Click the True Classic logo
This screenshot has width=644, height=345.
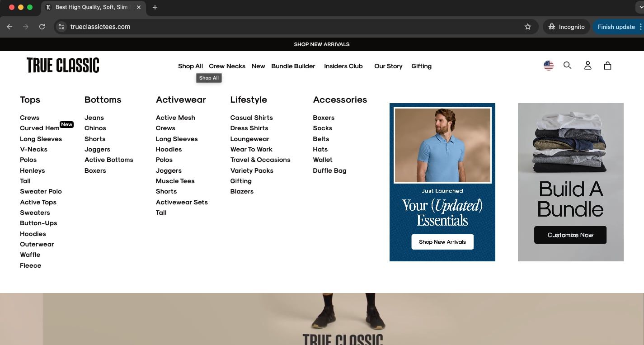(x=63, y=65)
